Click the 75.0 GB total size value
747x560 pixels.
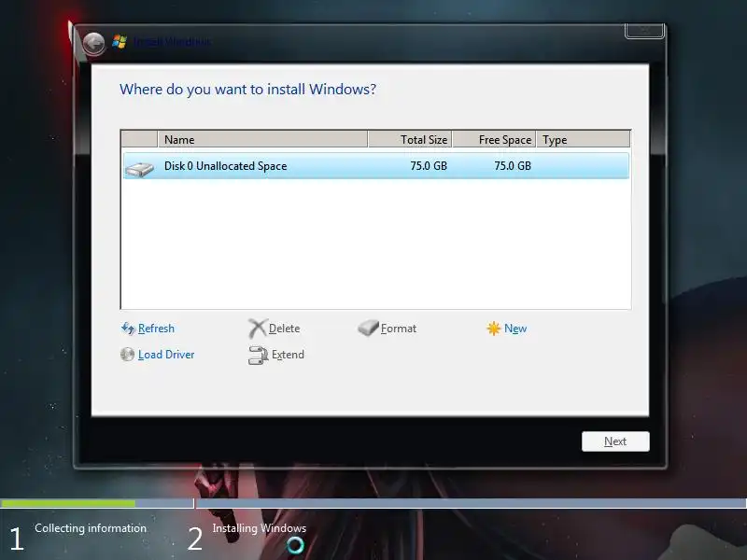click(x=429, y=166)
